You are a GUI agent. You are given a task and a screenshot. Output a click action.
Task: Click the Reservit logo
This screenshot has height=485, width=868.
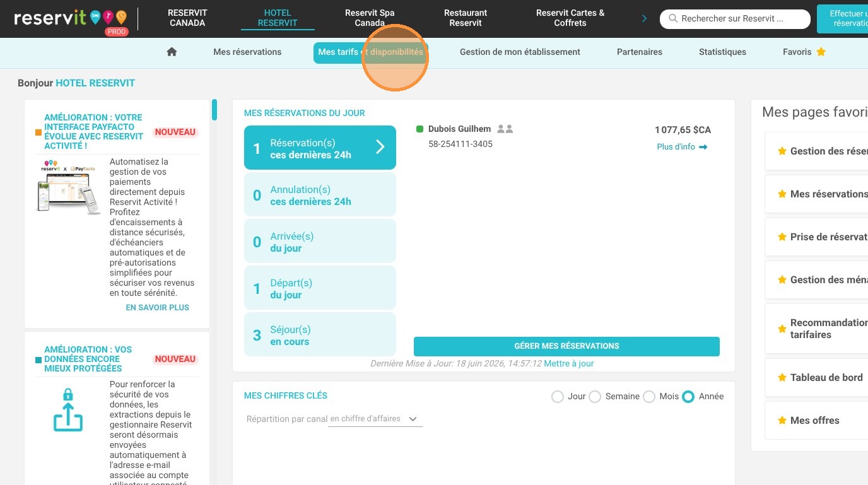pyautogui.click(x=69, y=18)
